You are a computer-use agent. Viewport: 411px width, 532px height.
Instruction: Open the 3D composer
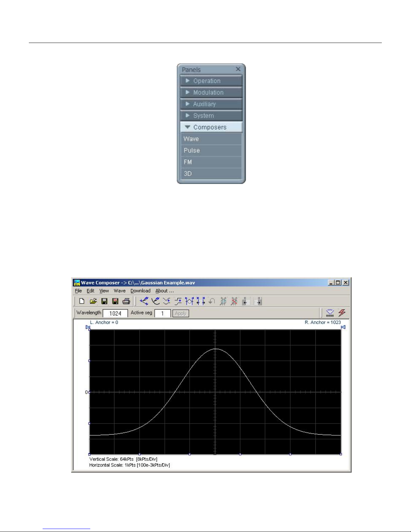pyautogui.click(x=211, y=174)
